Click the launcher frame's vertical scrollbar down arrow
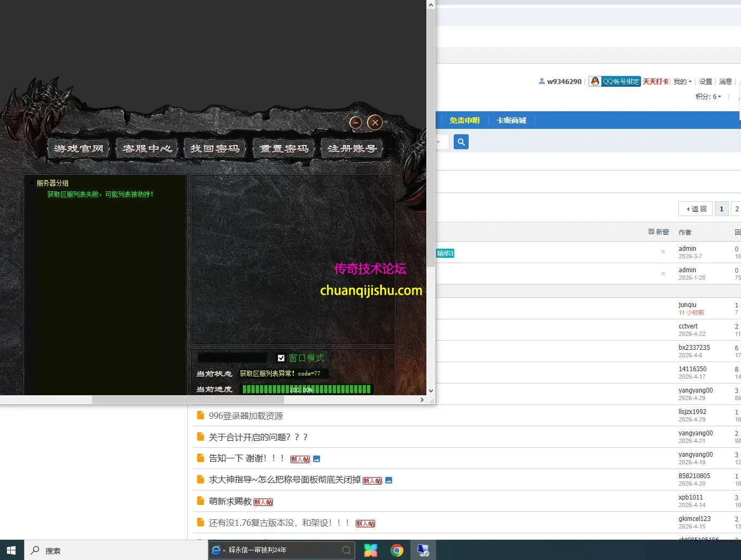This screenshot has height=560, width=741. [431, 391]
